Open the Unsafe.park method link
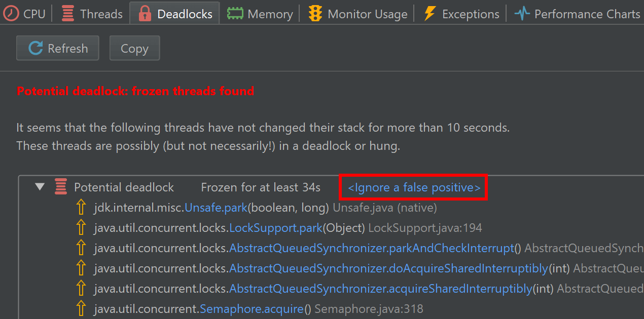 click(216, 208)
